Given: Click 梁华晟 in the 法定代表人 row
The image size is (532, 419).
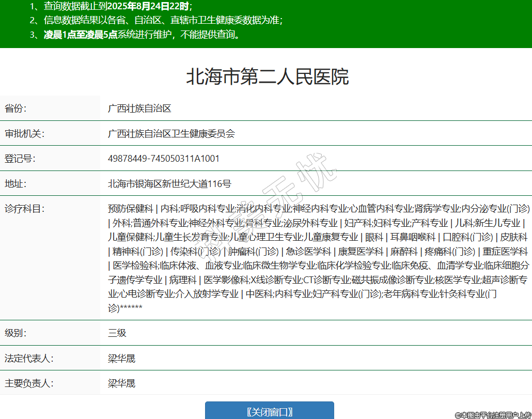Looking at the screenshot, I should coord(121,358).
